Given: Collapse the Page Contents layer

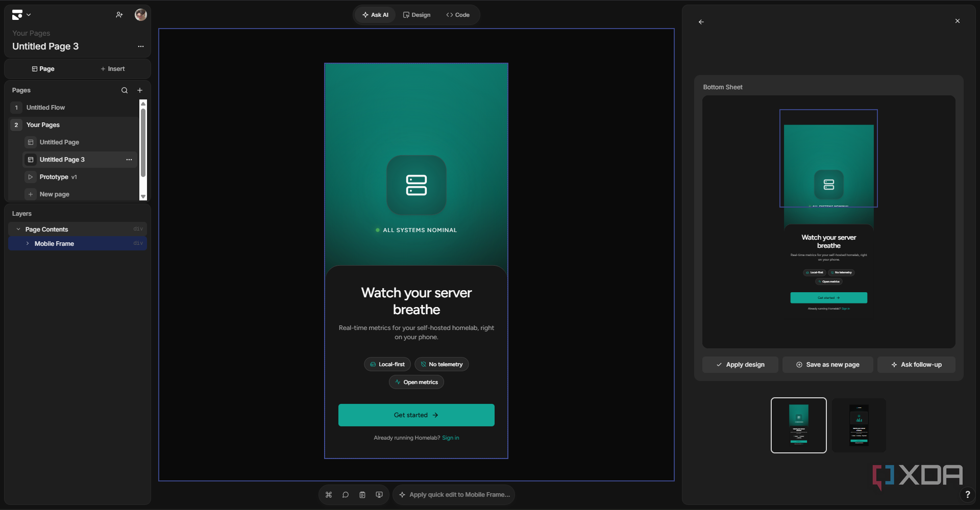Looking at the screenshot, I should (x=18, y=229).
